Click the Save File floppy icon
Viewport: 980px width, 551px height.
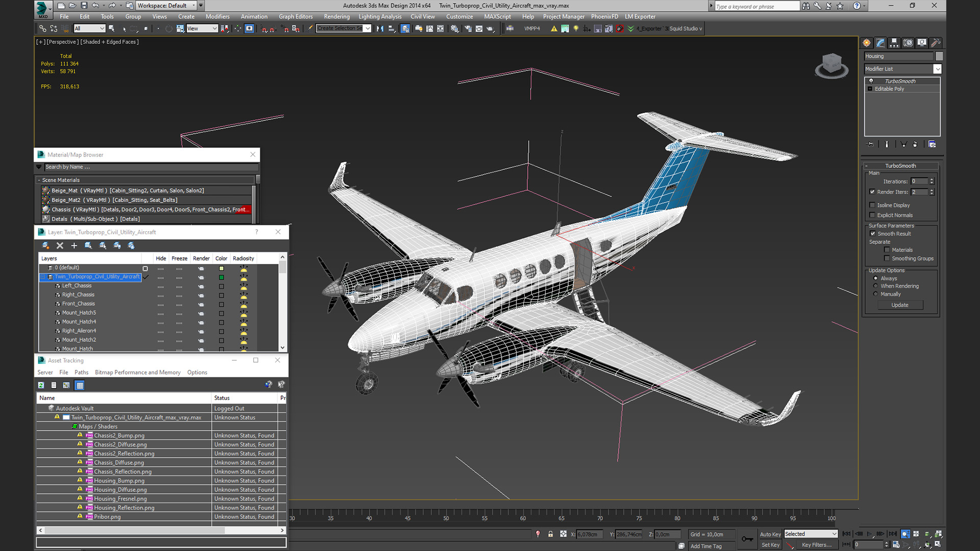coord(84,6)
